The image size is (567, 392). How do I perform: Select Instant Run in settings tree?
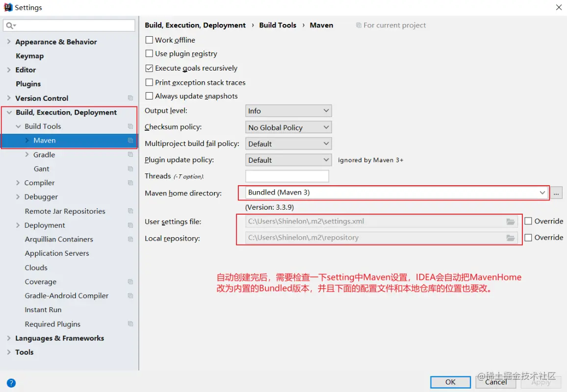tap(43, 310)
